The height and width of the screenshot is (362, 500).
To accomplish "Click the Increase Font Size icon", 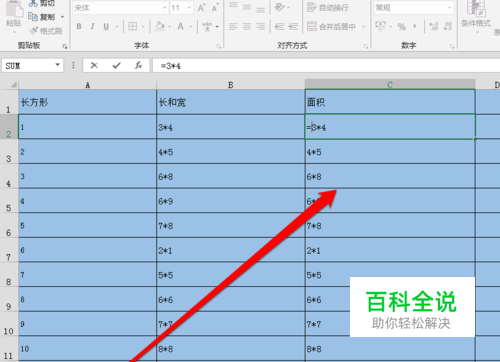I will [x=201, y=7].
